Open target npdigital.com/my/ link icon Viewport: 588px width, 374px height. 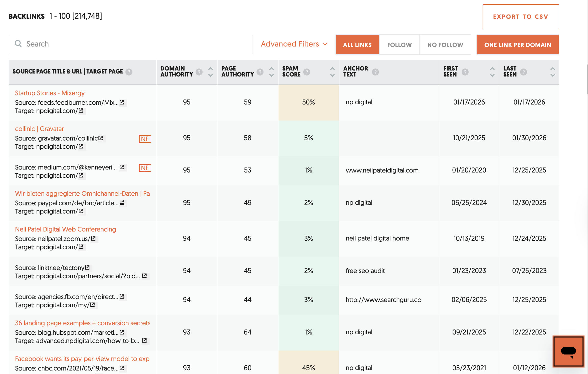[92, 305]
